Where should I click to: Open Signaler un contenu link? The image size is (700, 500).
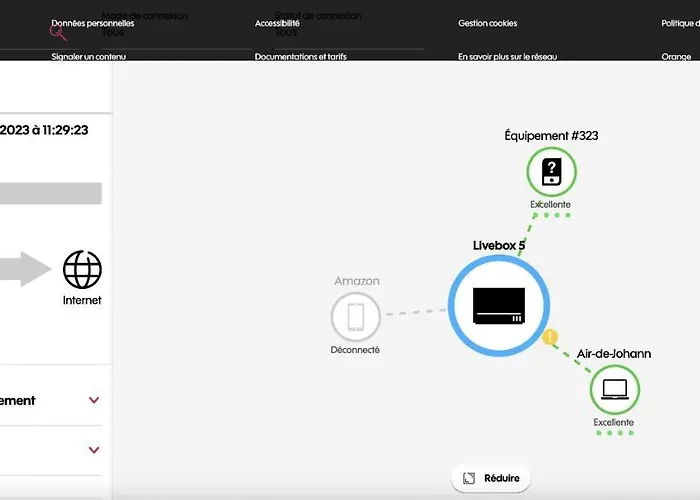pos(88,57)
